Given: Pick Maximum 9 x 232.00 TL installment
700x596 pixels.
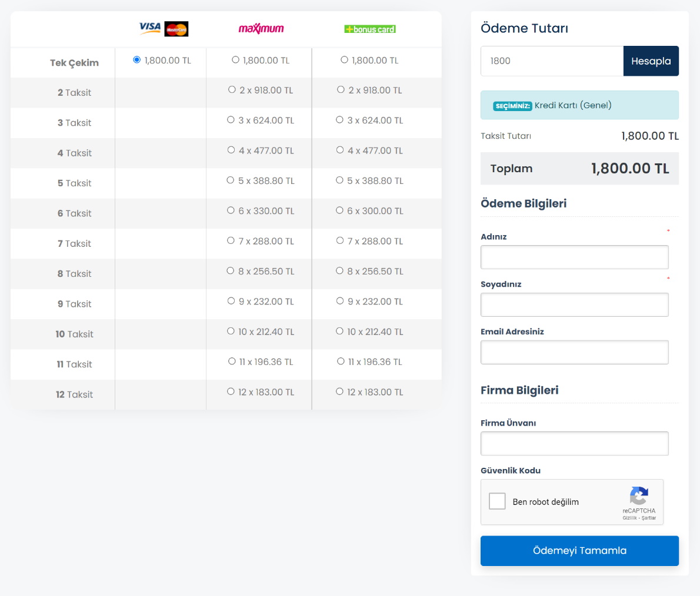Looking at the screenshot, I should 231,301.
